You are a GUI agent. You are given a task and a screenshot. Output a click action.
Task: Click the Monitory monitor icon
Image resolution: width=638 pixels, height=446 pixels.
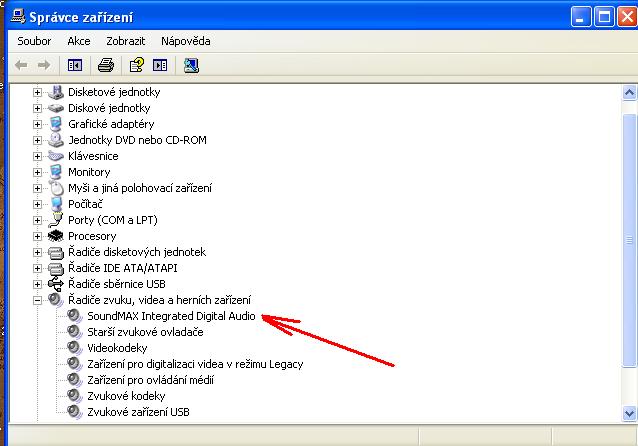[56, 172]
